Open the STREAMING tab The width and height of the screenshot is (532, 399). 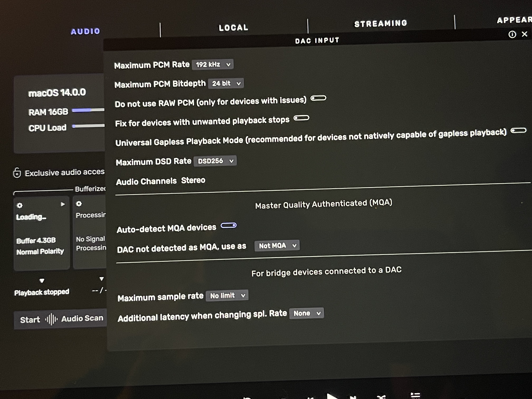381,23
